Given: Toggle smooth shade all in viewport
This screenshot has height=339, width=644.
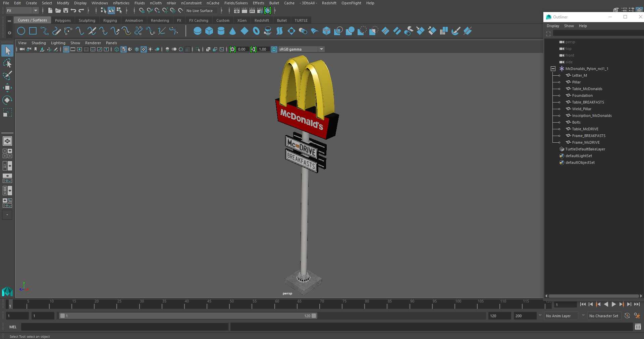Looking at the screenshot, I should 123,49.
